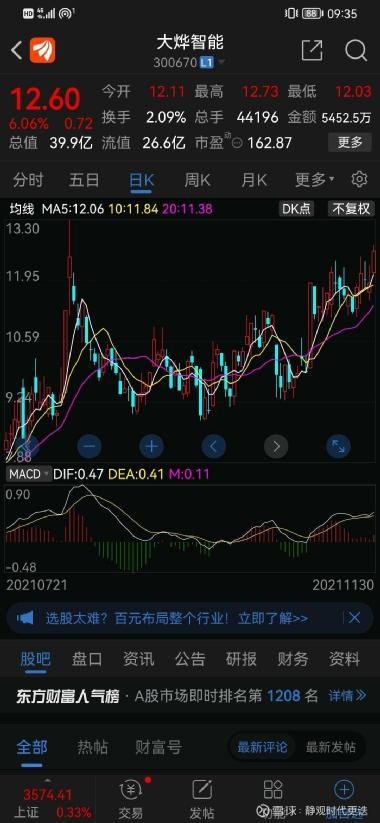Tap the 均线 moving average label
The width and height of the screenshot is (380, 823).
point(22,209)
